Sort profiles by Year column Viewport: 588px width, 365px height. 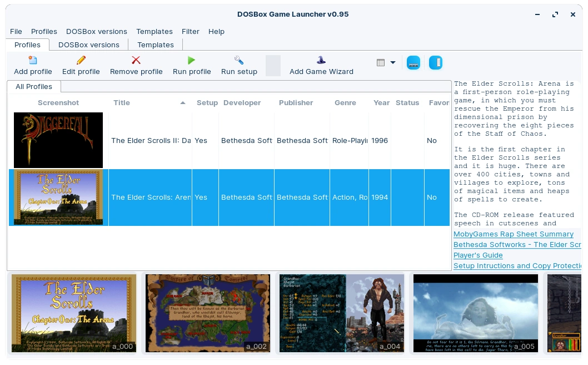(381, 103)
